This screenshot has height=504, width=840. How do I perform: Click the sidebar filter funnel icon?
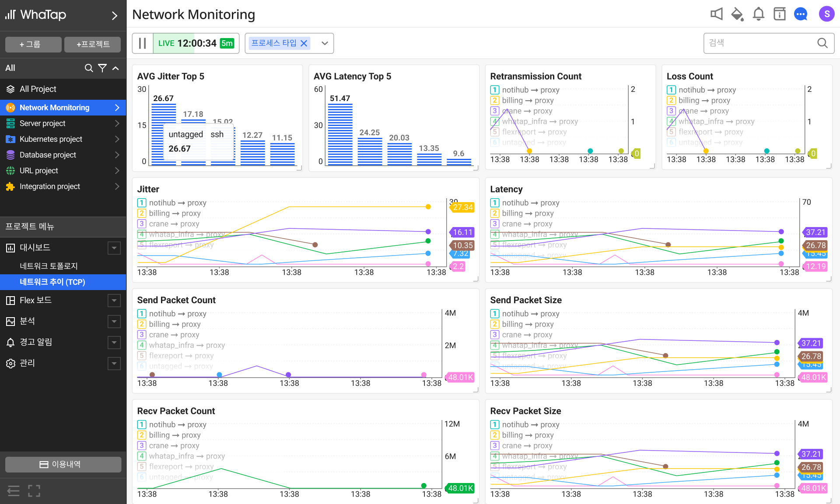tap(102, 68)
